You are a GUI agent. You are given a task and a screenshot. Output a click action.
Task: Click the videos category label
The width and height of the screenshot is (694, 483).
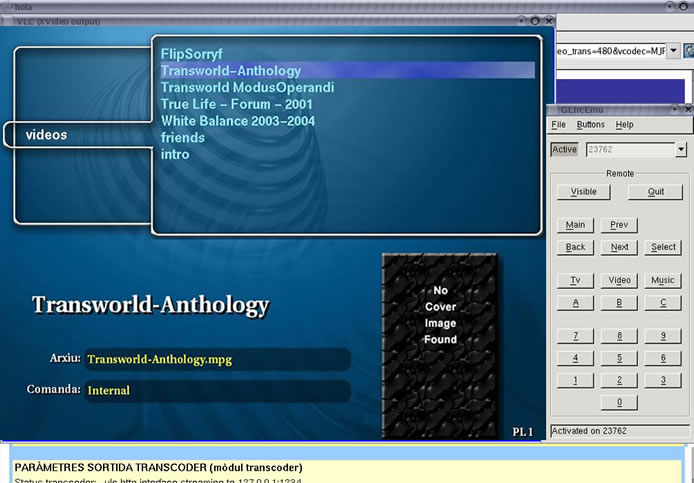pyautogui.click(x=46, y=135)
